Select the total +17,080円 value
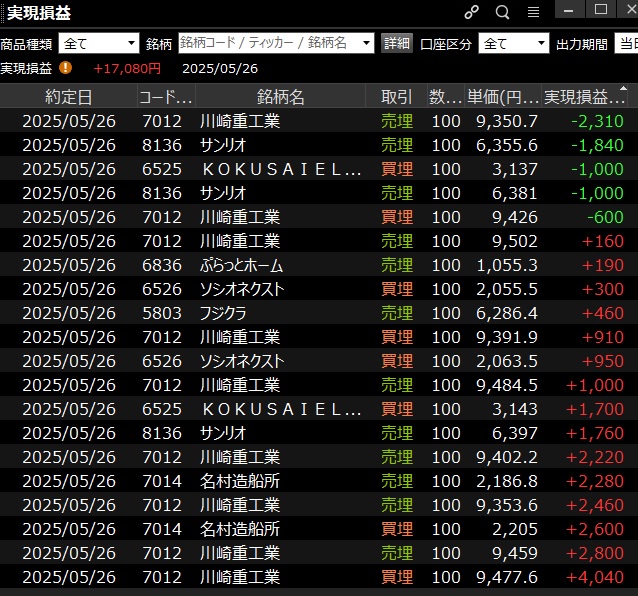The height and width of the screenshot is (596, 638). tap(127, 68)
